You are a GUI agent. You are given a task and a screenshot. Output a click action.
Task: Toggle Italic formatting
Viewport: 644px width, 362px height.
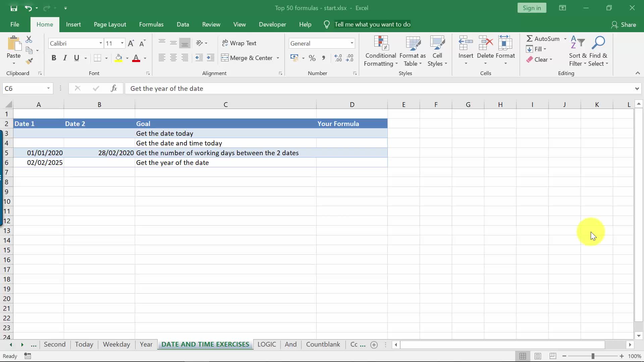pyautogui.click(x=65, y=58)
